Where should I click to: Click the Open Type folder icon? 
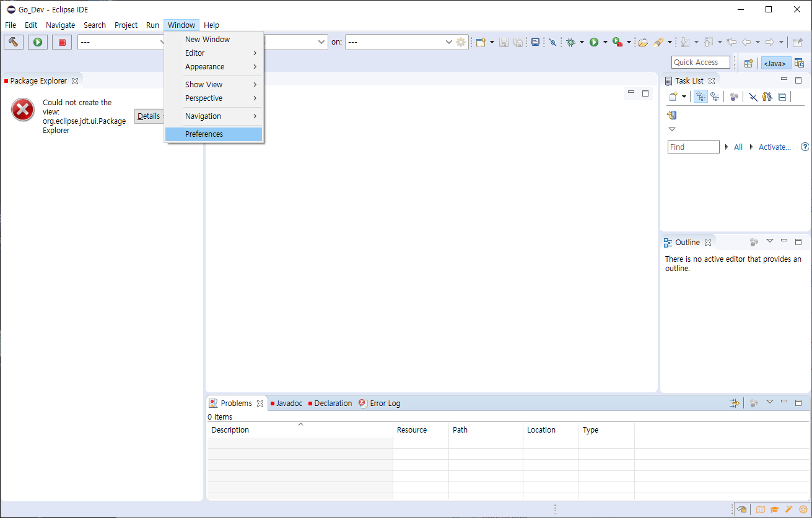tap(643, 42)
